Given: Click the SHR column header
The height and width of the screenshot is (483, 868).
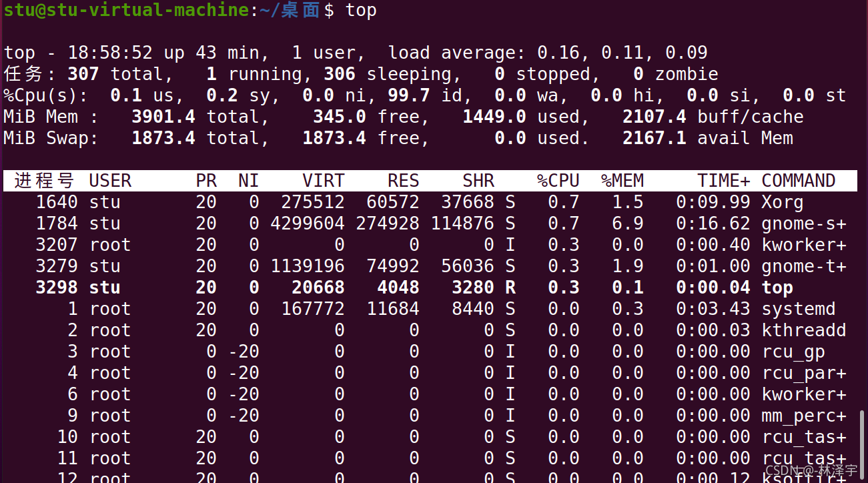Looking at the screenshot, I should coord(478,181).
